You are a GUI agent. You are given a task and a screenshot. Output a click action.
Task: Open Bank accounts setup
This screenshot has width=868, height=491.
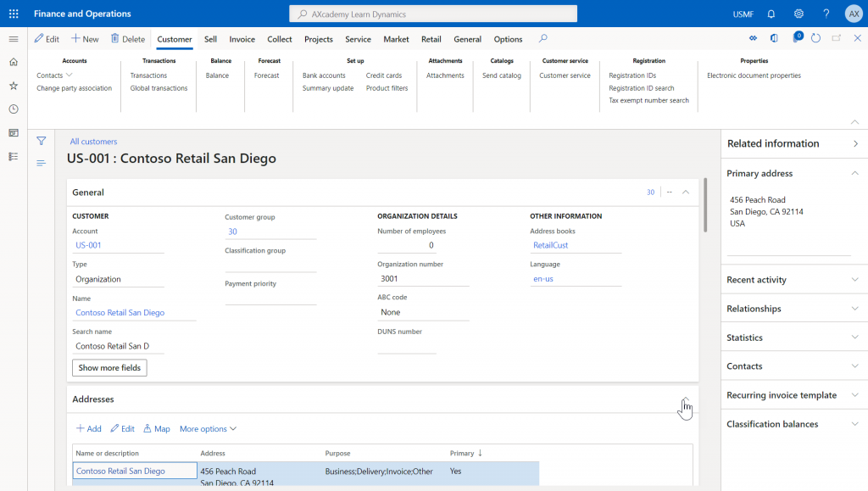[324, 75]
